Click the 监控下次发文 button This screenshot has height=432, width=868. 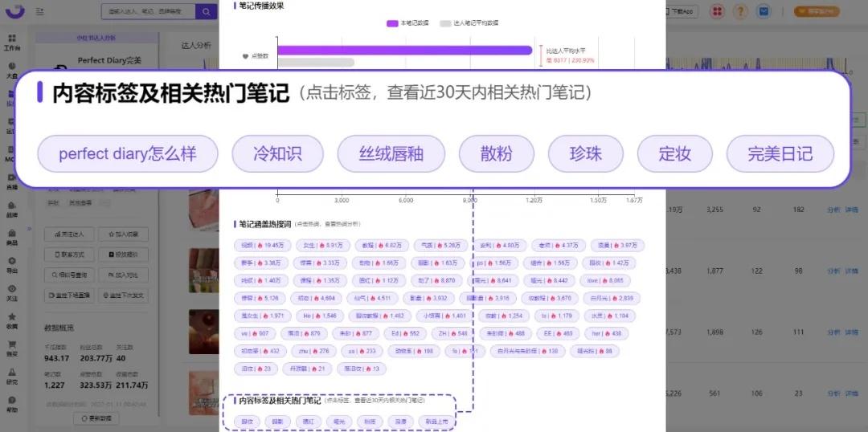124,295
